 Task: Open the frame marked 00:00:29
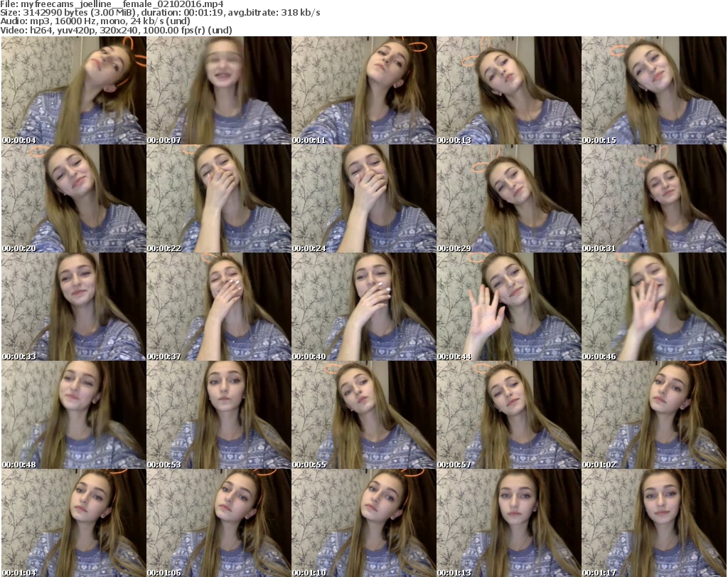click(509, 198)
